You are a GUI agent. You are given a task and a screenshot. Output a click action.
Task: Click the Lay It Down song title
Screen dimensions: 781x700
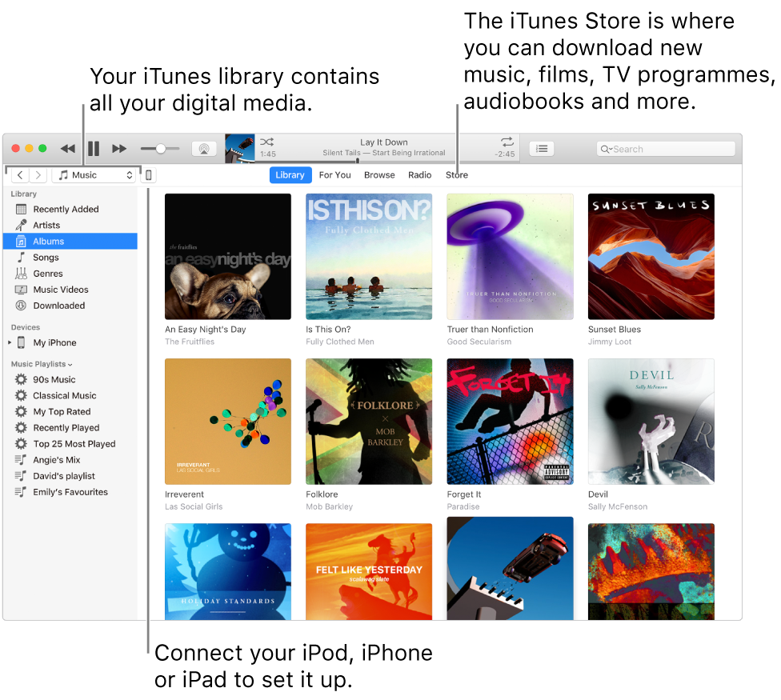(383, 142)
